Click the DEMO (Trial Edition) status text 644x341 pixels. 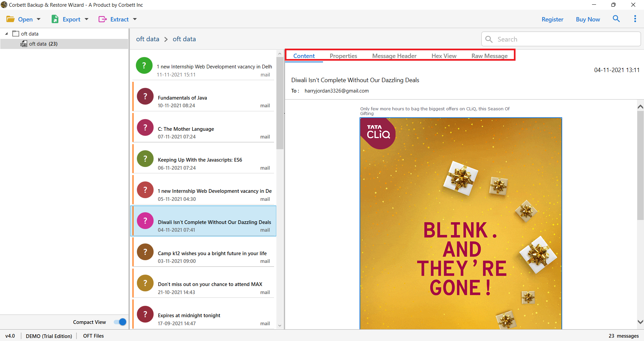[49, 336]
